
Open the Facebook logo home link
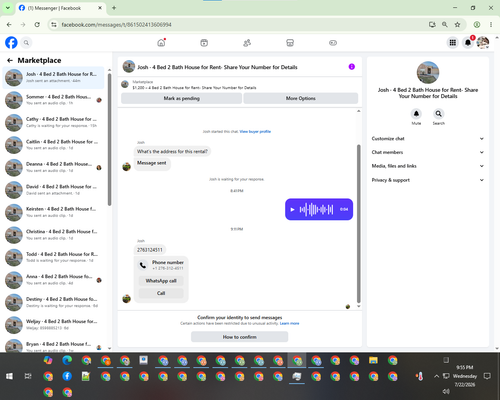click(11, 43)
